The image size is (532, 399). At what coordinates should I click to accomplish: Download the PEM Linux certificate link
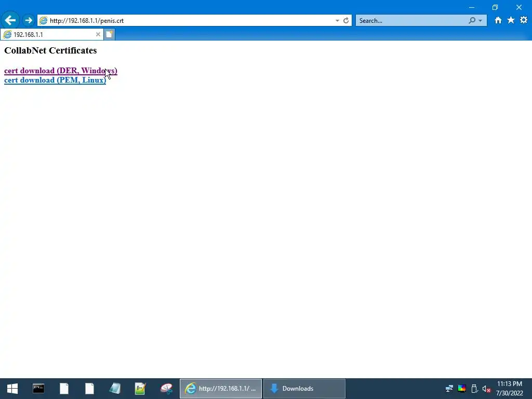(x=55, y=80)
